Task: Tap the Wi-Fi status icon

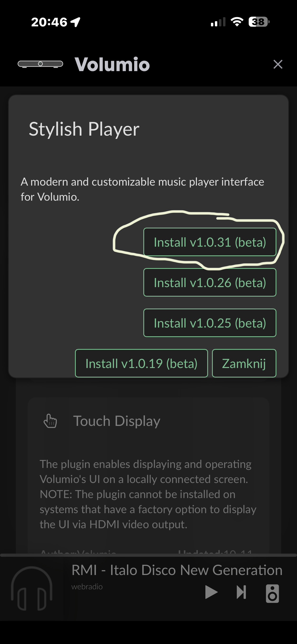Action: coord(237,22)
